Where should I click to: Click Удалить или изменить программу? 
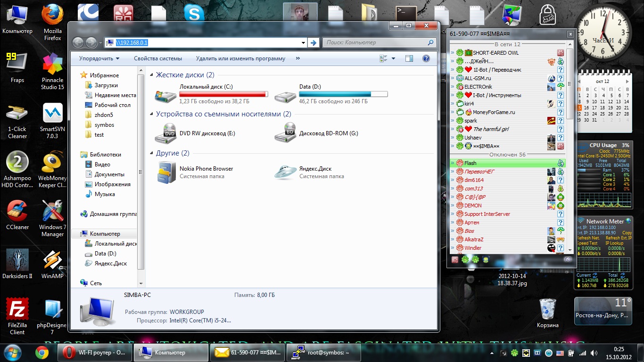(240, 58)
